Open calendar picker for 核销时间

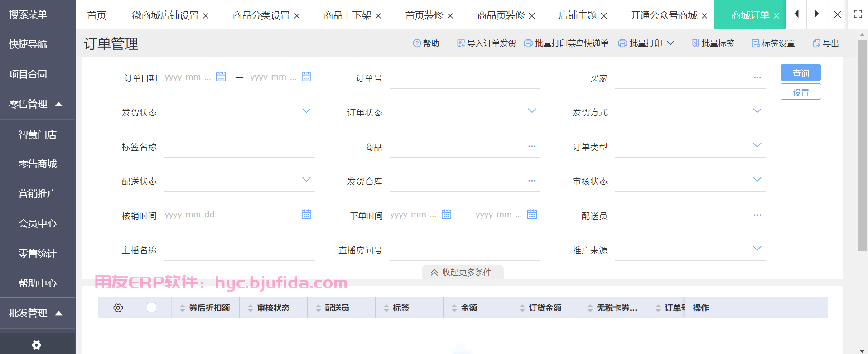click(306, 214)
